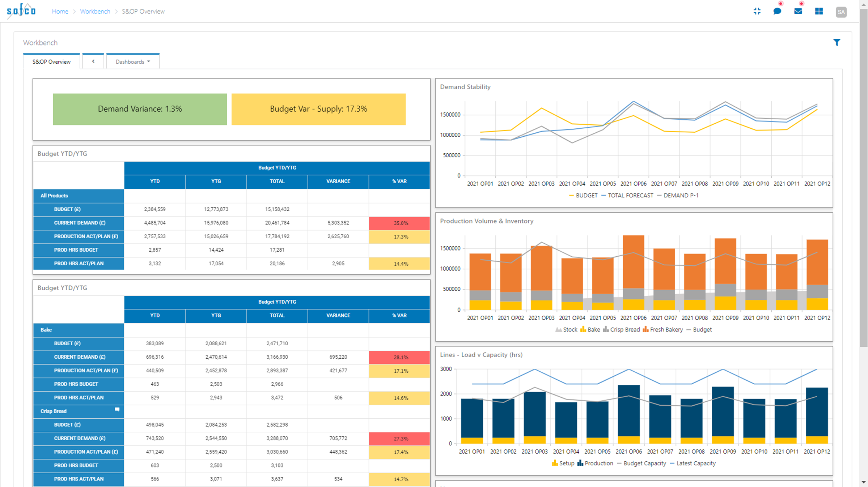
Task: Click the sofco logo in the top left
Action: click(21, 10)
